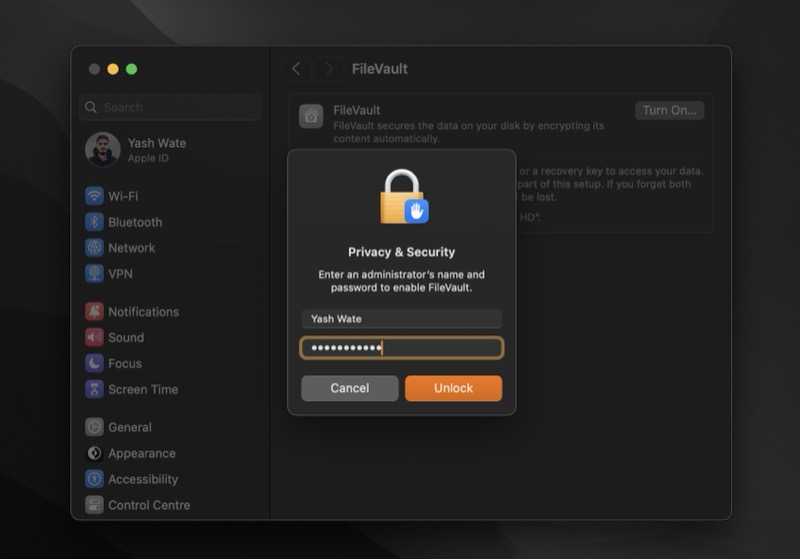
Task: Click the VPN icon in sidebar
Action: [x=94, y=274]
